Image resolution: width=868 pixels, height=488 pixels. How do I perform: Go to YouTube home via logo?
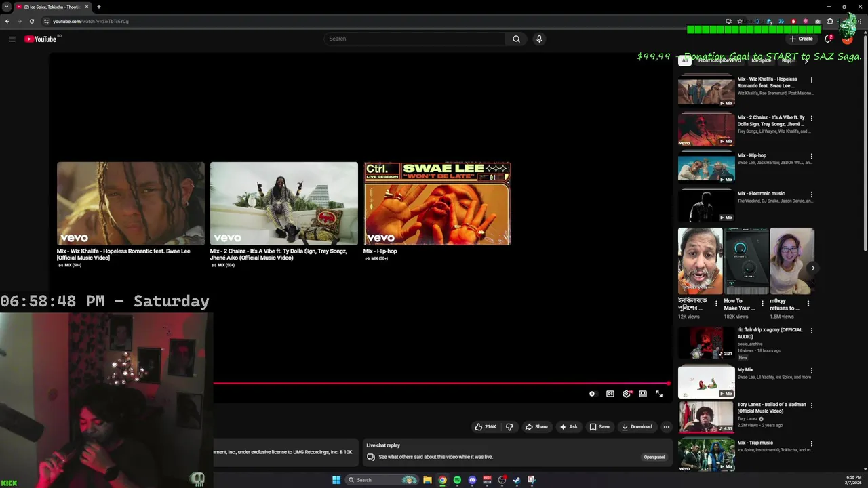(x=41, y=39)
